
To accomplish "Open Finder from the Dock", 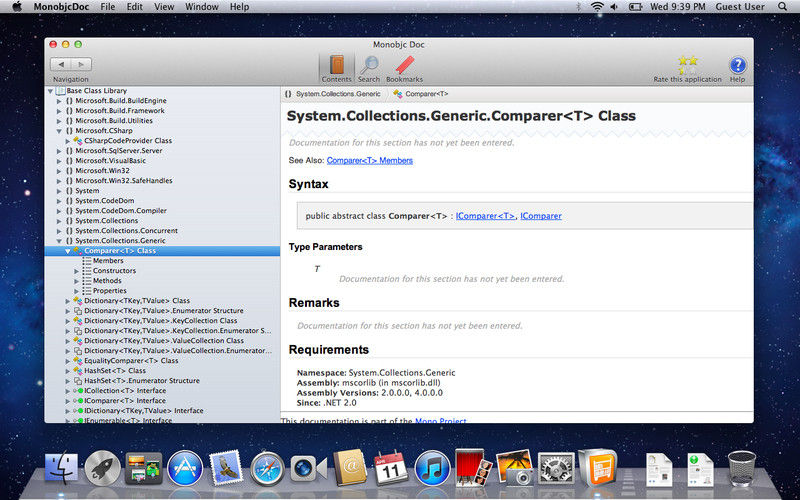I will pos(62,468).
